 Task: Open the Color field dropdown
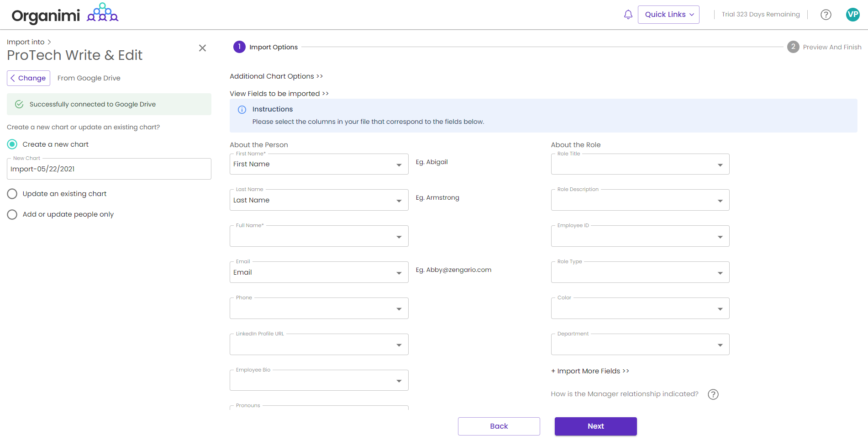pyautogui.click(x=640, y=309)
